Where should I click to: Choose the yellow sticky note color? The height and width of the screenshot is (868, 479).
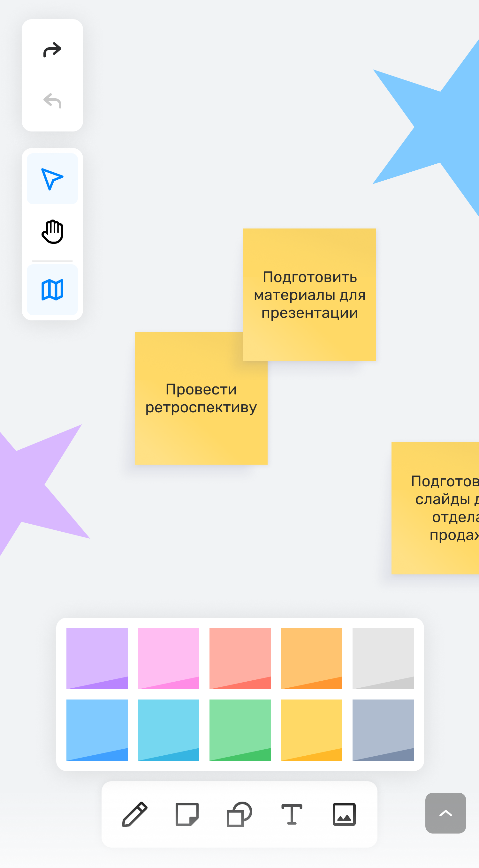click(x=311, y=730)
